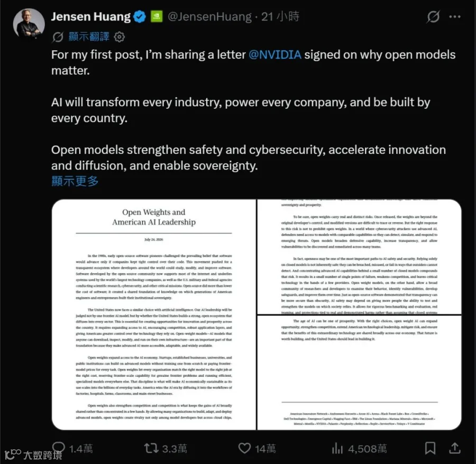476x464 pixels.
Task: Expand post with 顯示更多
Action: [x=75, y=181]
